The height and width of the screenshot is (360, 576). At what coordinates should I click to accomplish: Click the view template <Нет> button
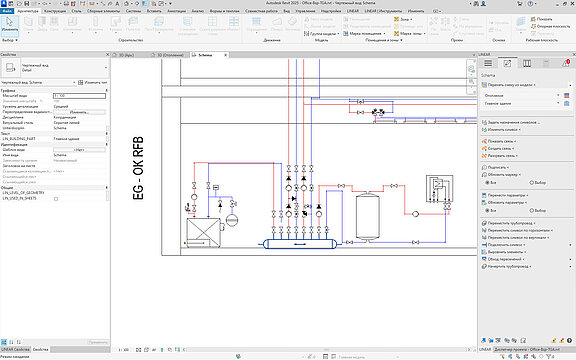(79, 150)
